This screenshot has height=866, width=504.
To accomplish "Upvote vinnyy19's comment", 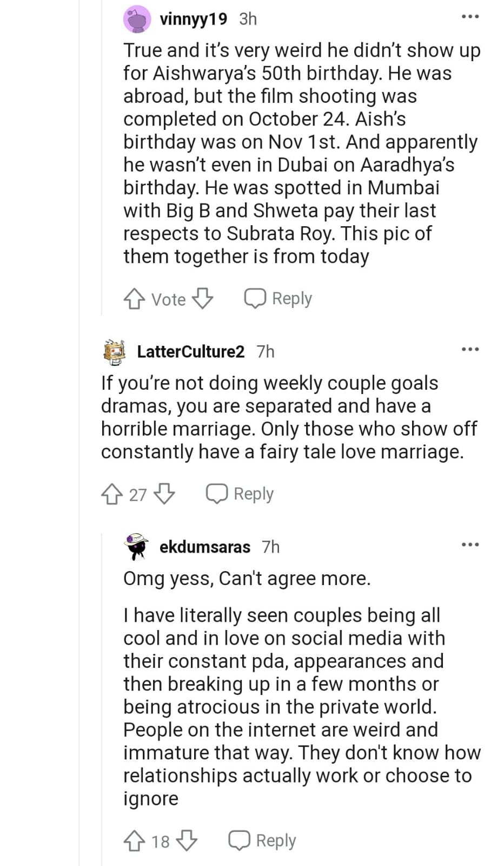I will (134, 299).
